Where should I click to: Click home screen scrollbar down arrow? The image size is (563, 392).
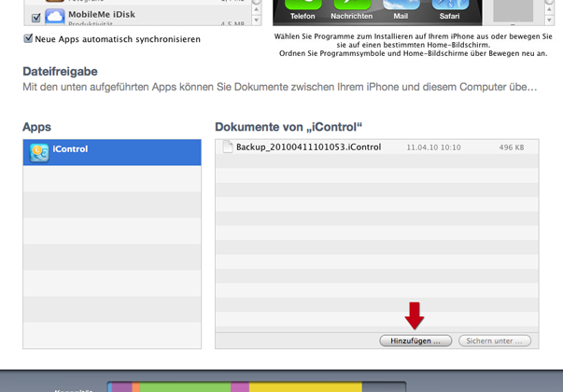[549, 21]
